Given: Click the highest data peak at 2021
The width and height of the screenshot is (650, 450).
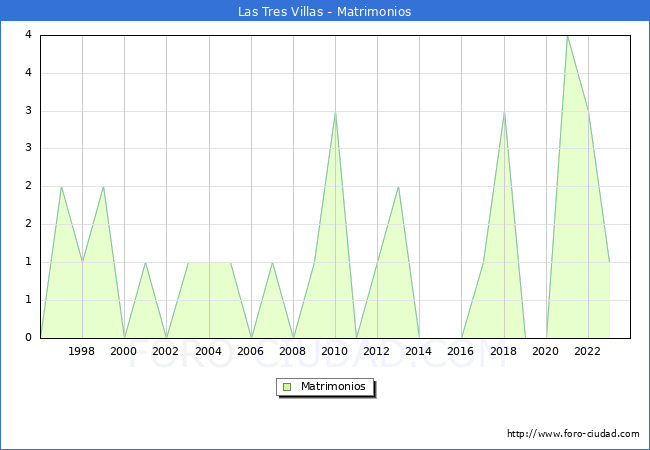Looking at the screenshot, I should click(x=567, y=36).
